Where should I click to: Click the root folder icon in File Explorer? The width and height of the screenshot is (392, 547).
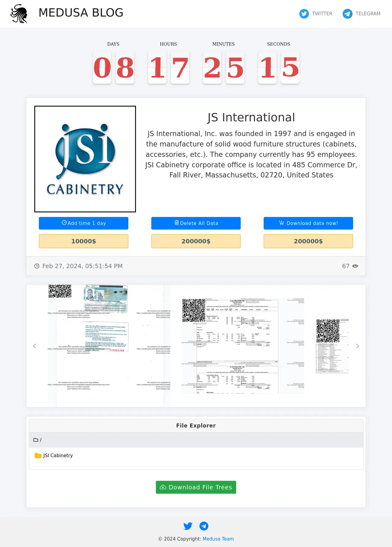coord(36,440)
